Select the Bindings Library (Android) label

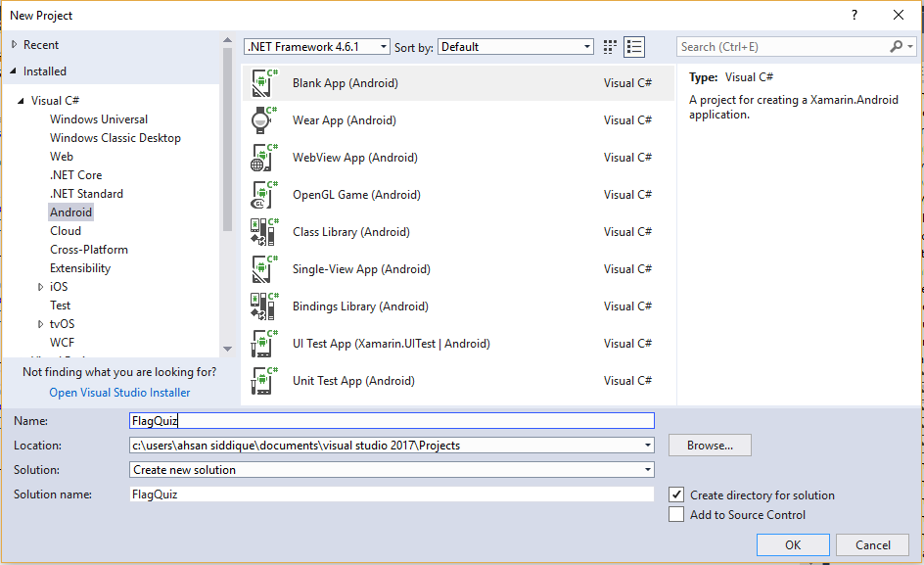(360, 306)
